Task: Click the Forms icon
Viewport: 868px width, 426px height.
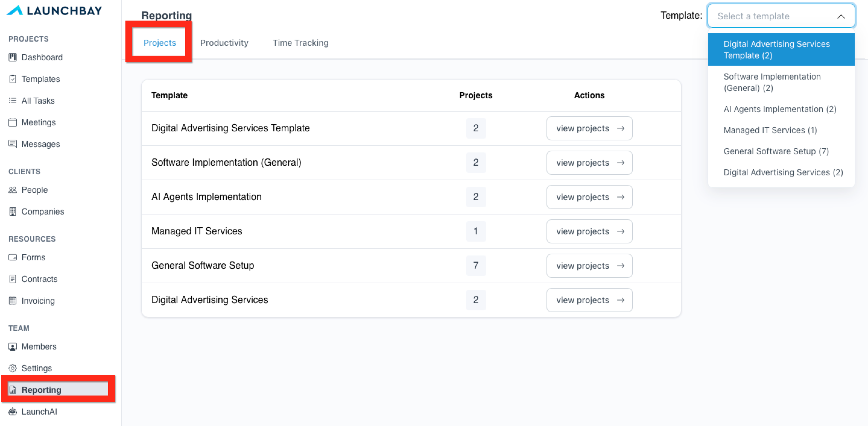Action: 12,257
